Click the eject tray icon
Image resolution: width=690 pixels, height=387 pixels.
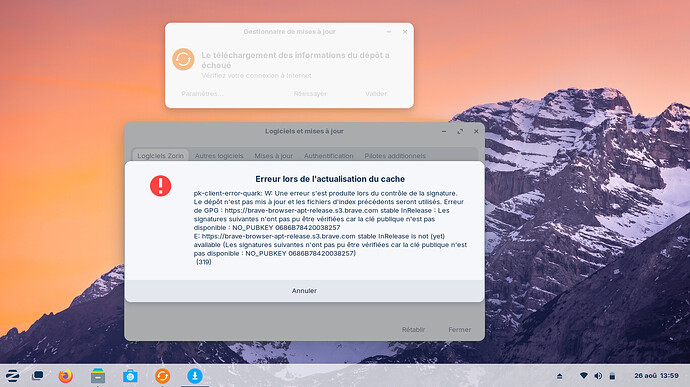(x=560, y=376)
